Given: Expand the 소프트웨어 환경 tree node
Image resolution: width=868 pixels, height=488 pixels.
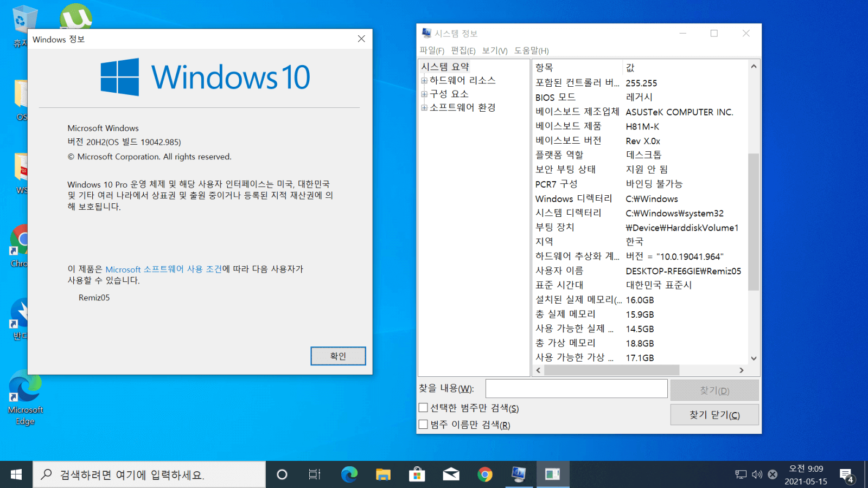Looking at the screenshot, I should [x=424, y=107].
